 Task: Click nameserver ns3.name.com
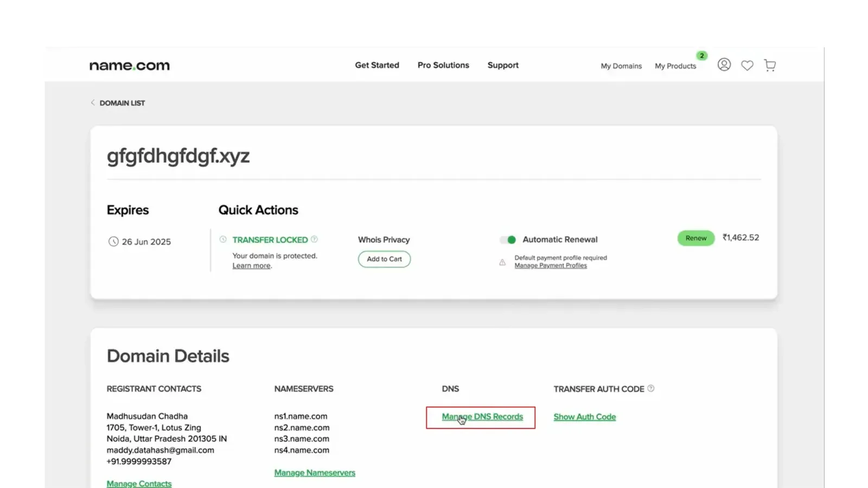(x=302, y=439)
